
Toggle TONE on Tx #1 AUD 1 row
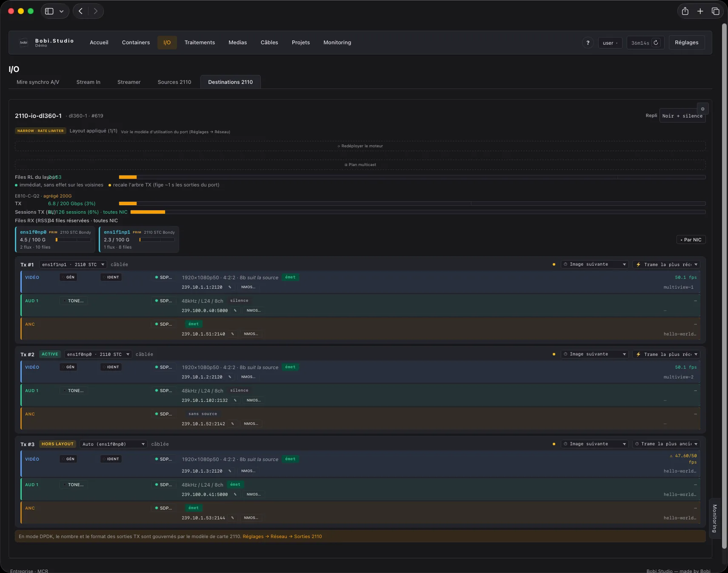[x=74, y=301]
